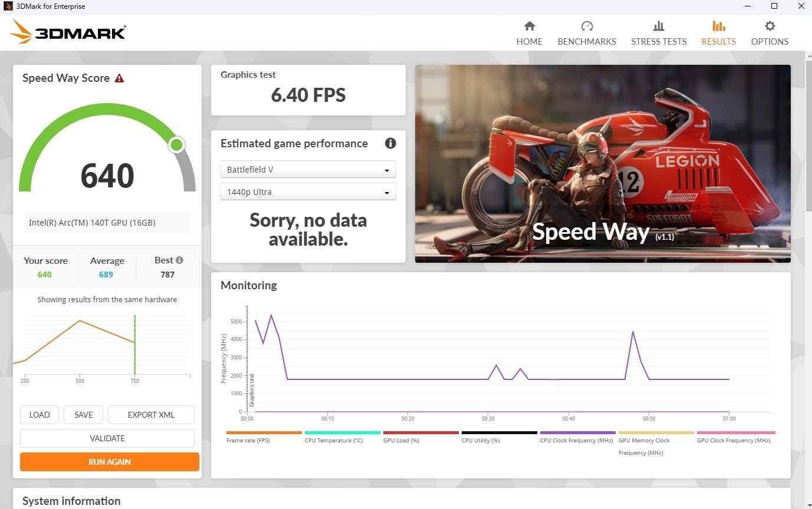Click the LOAD button

40,415
